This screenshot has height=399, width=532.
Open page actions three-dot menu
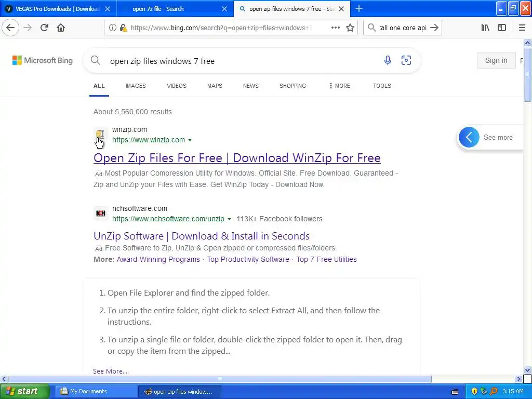coord(335,28)
